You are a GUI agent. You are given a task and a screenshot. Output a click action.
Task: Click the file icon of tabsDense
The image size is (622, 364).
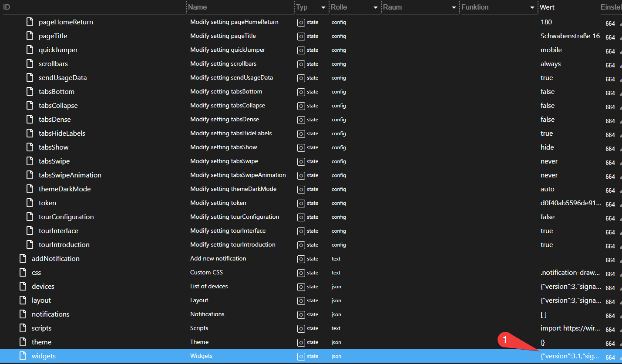pos(30,119)
